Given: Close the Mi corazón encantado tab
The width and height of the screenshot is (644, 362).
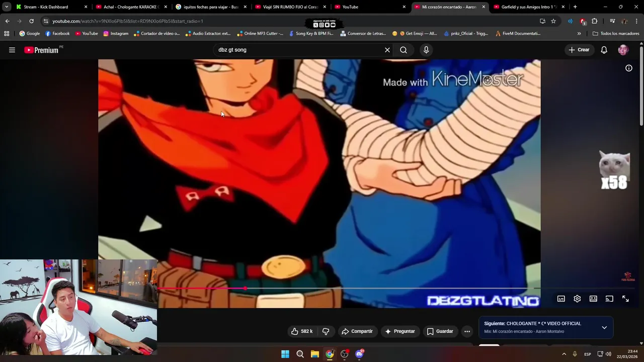Looking at the screenshot, I should tap(484, 7).
